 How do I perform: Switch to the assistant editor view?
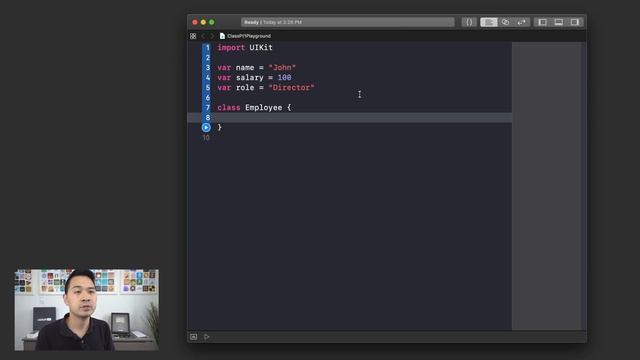coord(505,22)
